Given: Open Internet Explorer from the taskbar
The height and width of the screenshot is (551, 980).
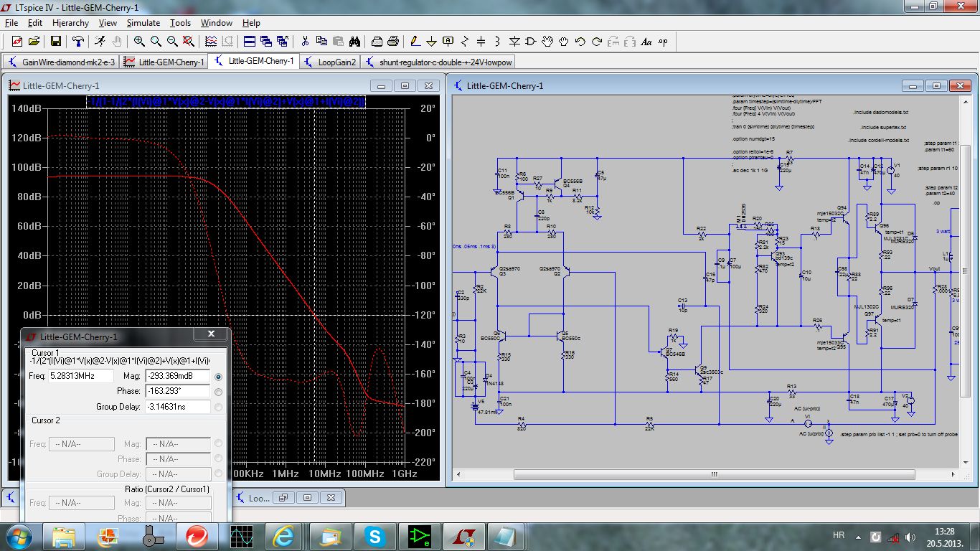Looking at the screenshot, I should click(283, 536).
